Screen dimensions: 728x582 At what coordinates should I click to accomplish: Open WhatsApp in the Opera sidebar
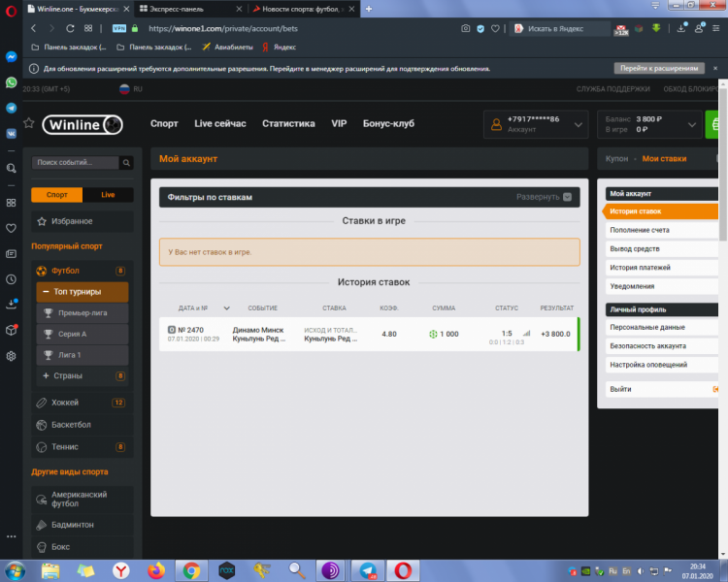point(11,82)
